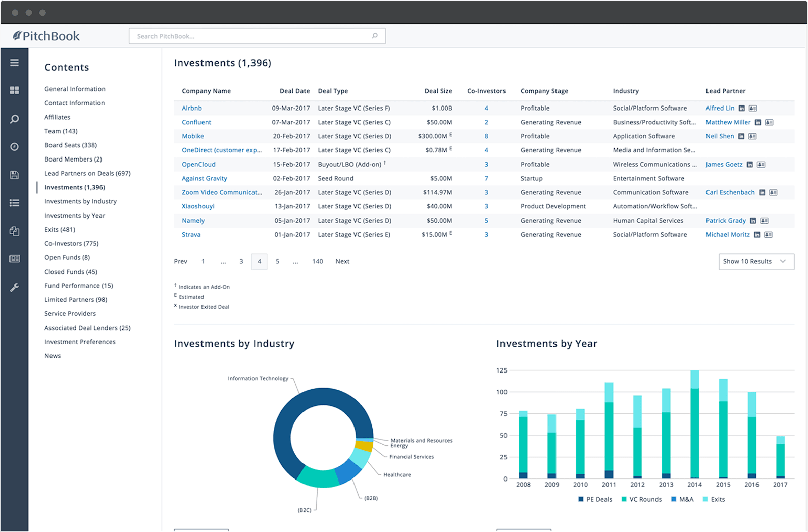Open the Airbnb company link
808x532 pixels.
tap(192, 108)
